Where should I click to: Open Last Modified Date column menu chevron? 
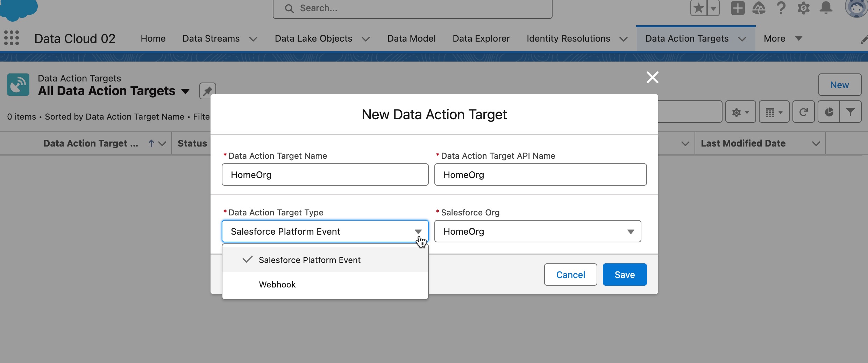(816, 143)
